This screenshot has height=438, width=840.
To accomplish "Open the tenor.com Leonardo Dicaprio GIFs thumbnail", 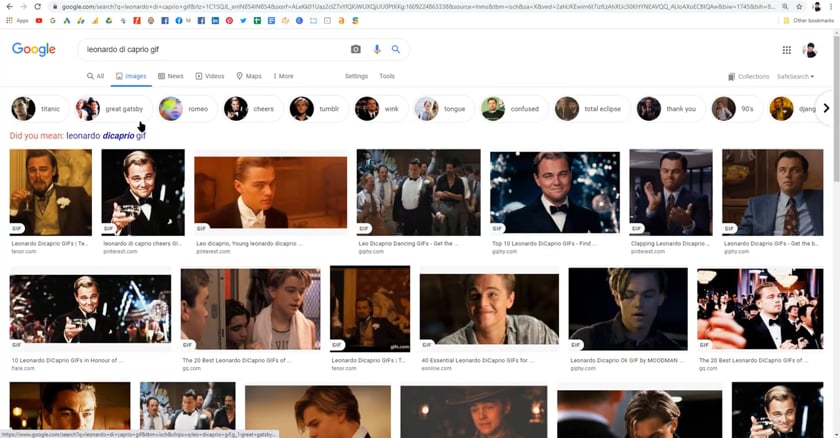I will click(x=51, y=192).
